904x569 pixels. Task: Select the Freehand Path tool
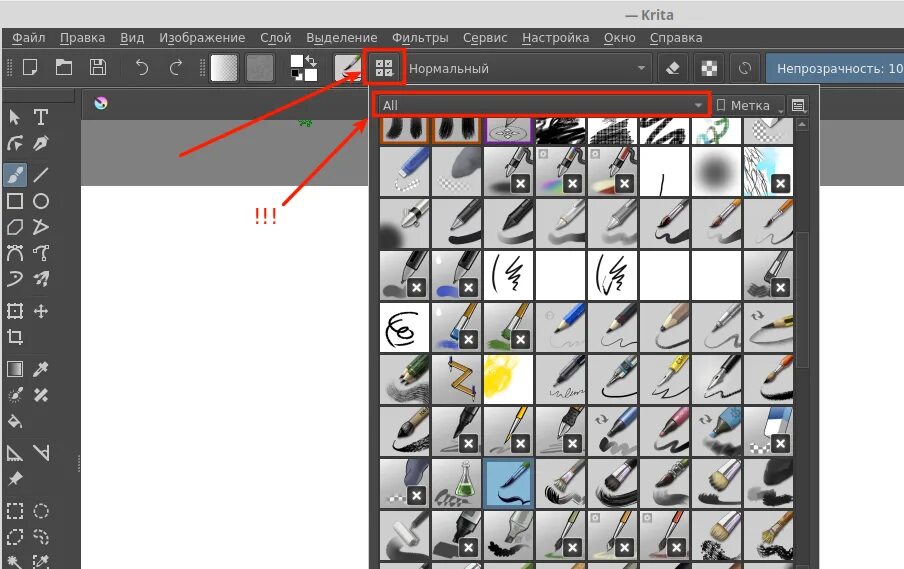point(40,253)
